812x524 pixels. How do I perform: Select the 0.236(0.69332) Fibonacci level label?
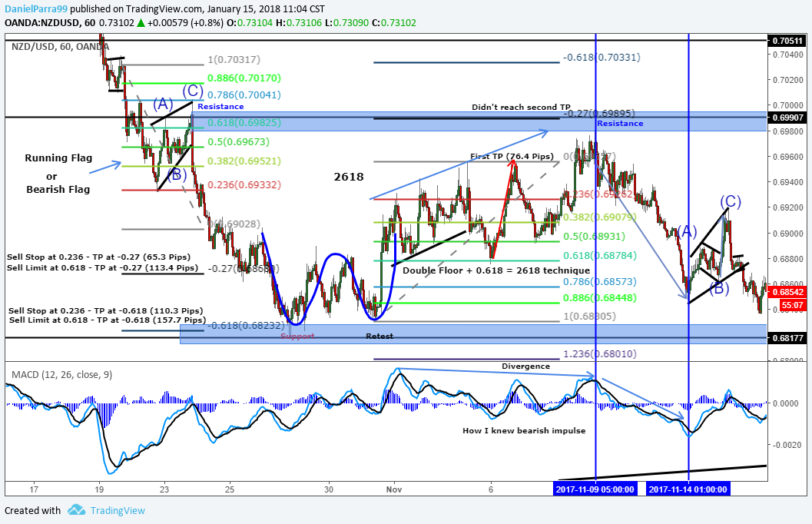(244, 185)
